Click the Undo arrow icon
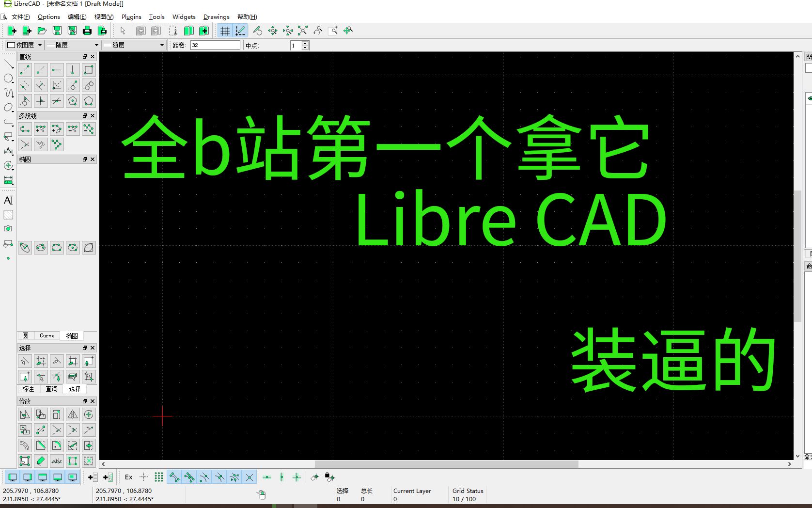Image resolution: width=812 pixels, height=508 pixels. pyautogui.click(x=141, y=31)
